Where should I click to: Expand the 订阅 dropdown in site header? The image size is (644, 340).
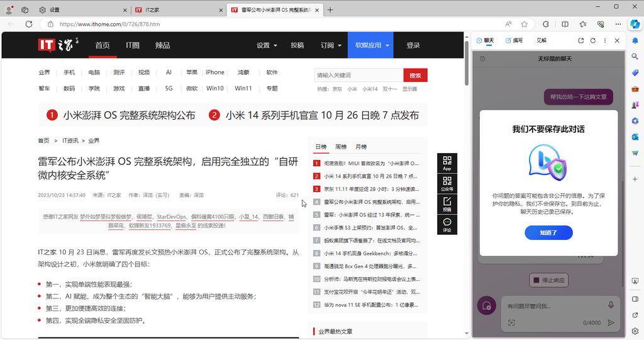331,45
